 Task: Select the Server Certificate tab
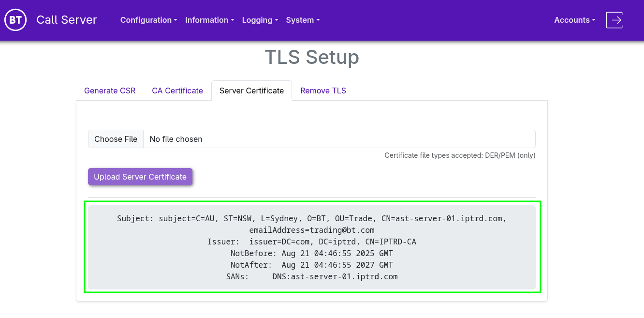click(251, 91)
